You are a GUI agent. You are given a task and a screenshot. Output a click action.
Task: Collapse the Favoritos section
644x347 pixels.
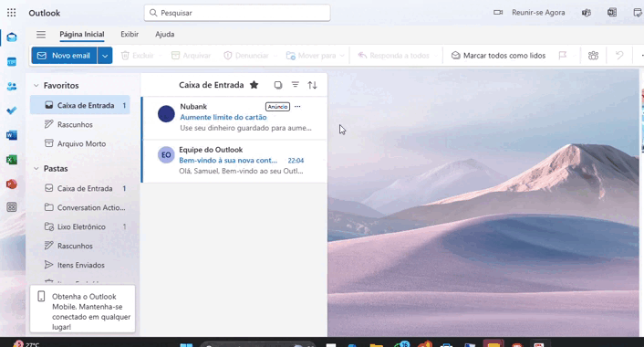(36, 86)
